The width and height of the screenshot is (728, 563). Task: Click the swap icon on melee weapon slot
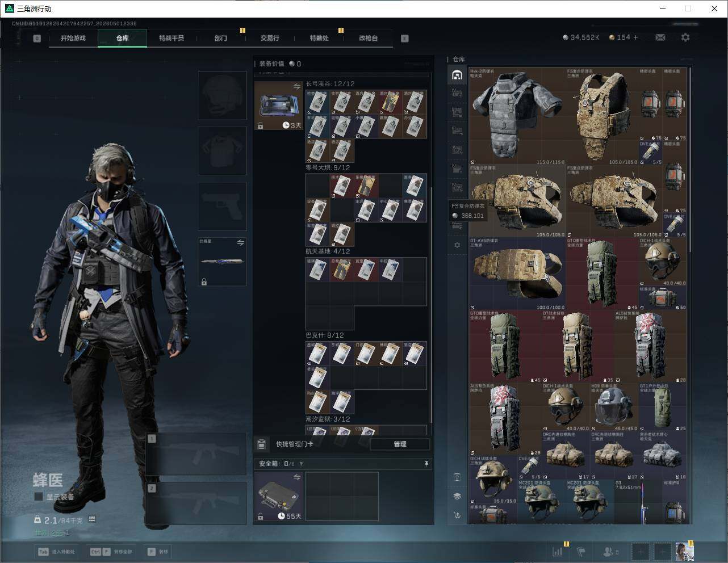[x=240, y=242]
